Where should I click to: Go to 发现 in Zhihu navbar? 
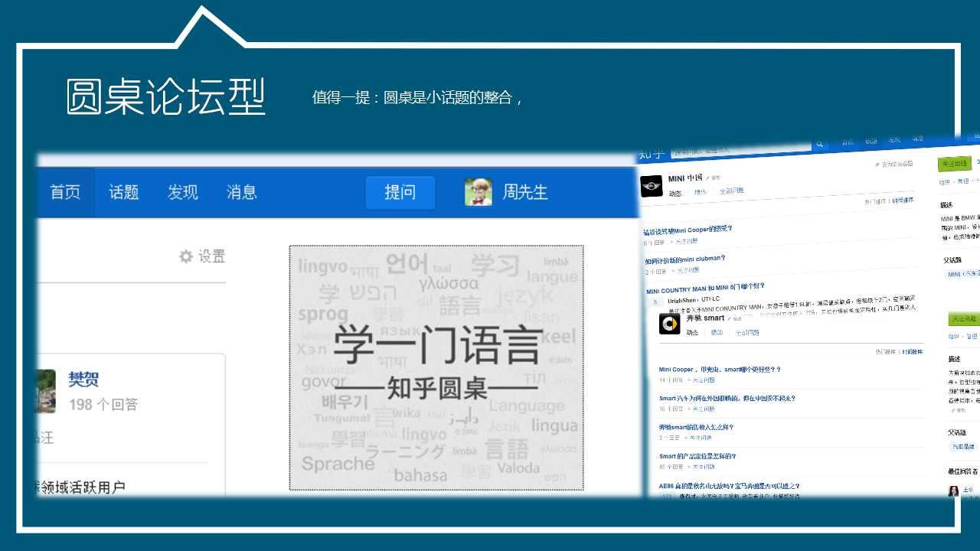point(183,193)
